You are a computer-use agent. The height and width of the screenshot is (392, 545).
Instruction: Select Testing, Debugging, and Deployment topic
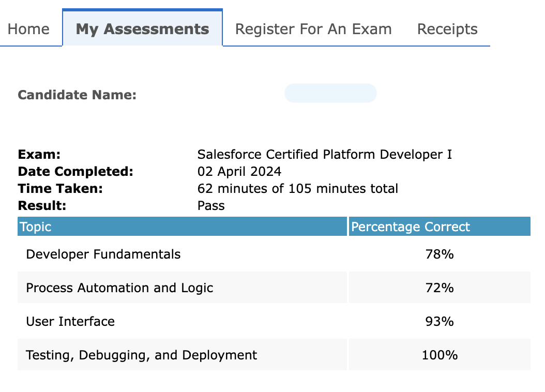142,355
